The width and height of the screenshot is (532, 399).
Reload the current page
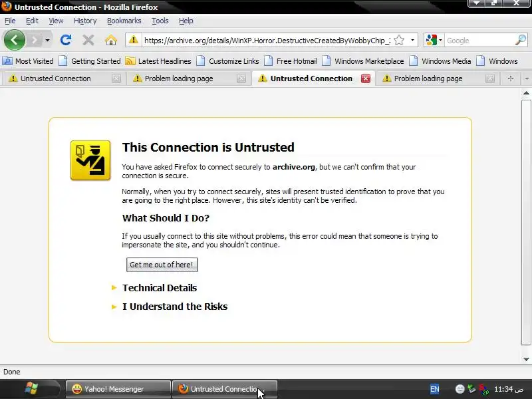point(65,40)
